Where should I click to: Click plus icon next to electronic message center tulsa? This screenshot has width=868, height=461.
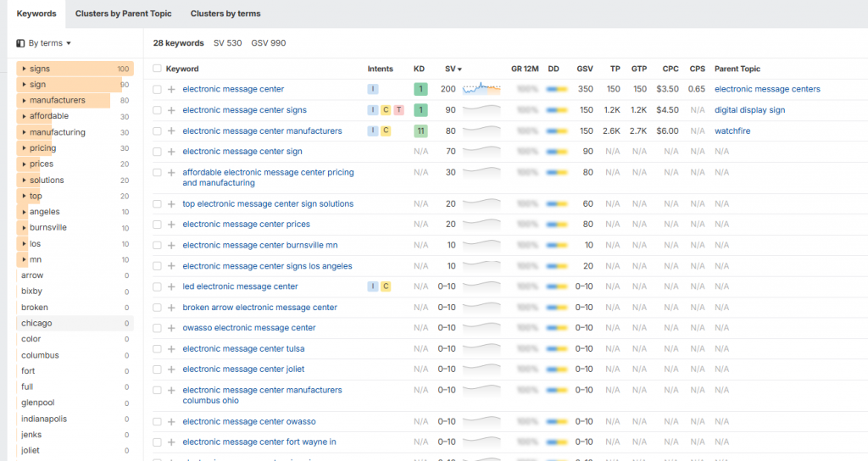pyautogui.click(x=171, y=349)
